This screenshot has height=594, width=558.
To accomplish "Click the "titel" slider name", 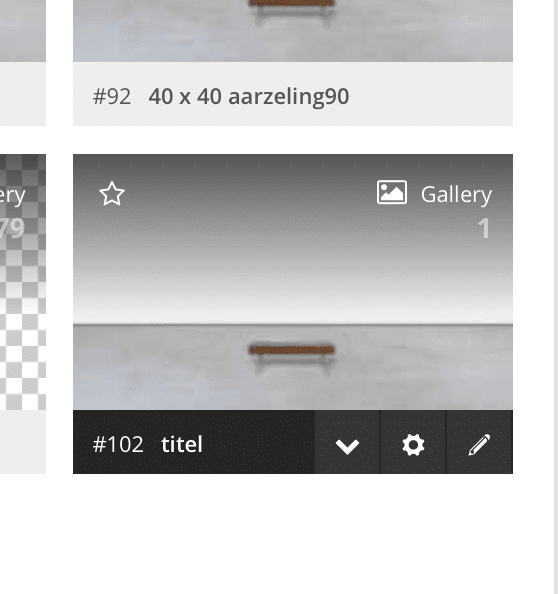I will pyautogui.click(x=182, y=444).
